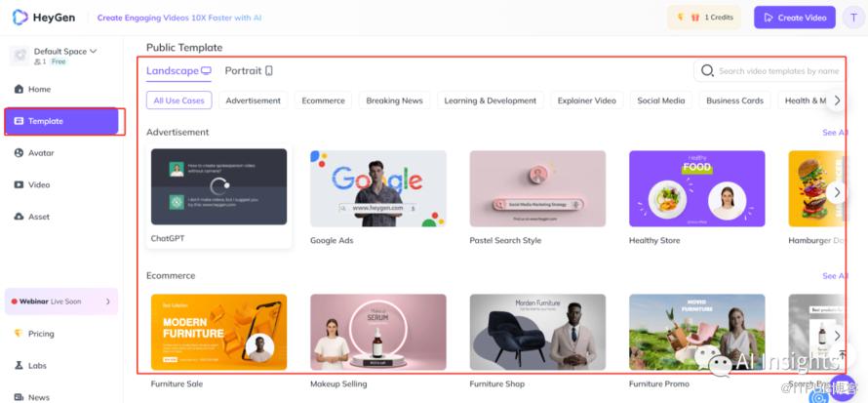Click the Public Template heading text

(x=184, y=48)
